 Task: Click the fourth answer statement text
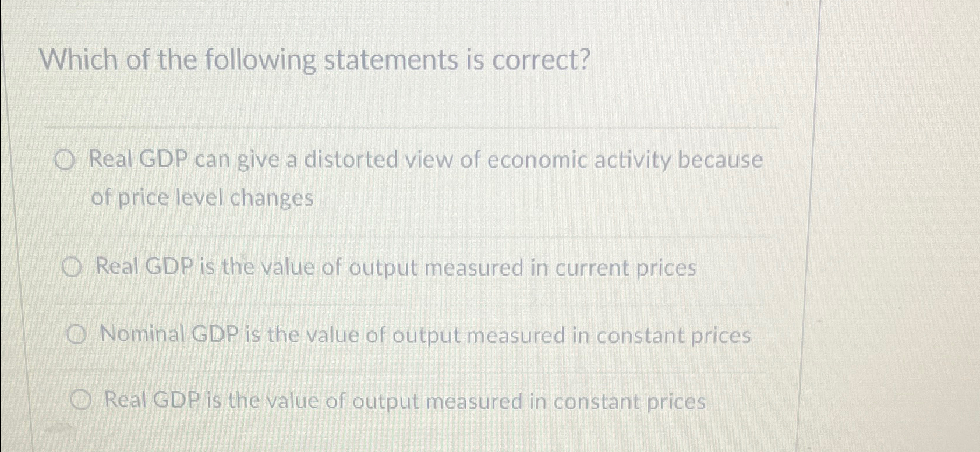(404, 400)
